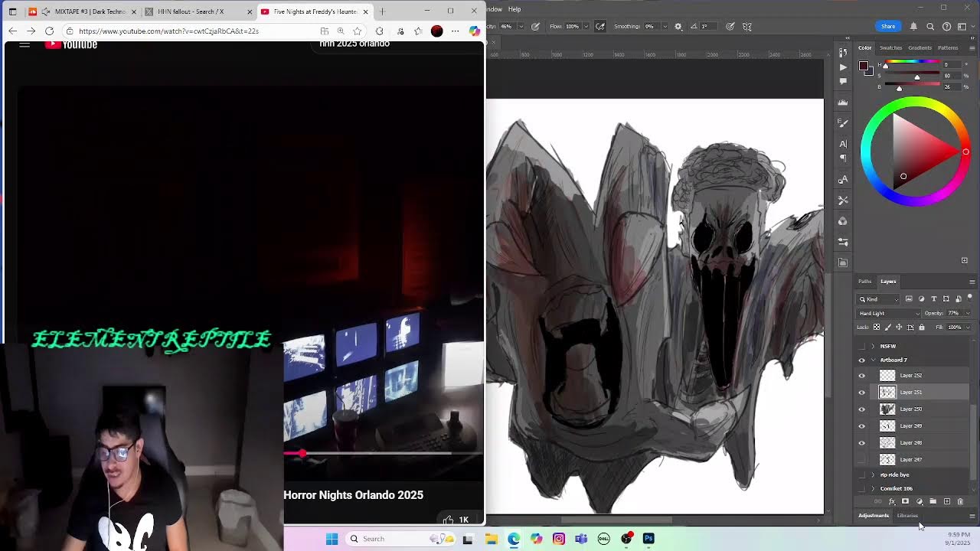Hide Layer 250 visibility eye
This screenshot has height=551, width=980.
pos(861,409)
